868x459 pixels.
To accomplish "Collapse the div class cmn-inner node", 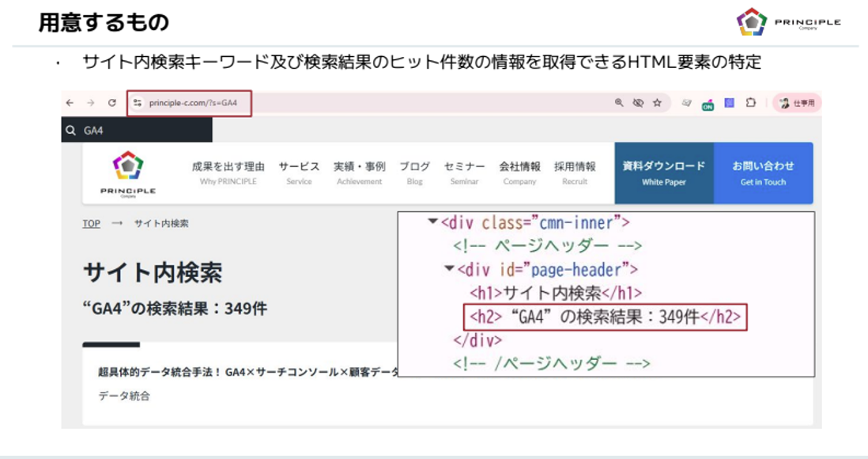I will pyautogui.click(x=432, y=222).
